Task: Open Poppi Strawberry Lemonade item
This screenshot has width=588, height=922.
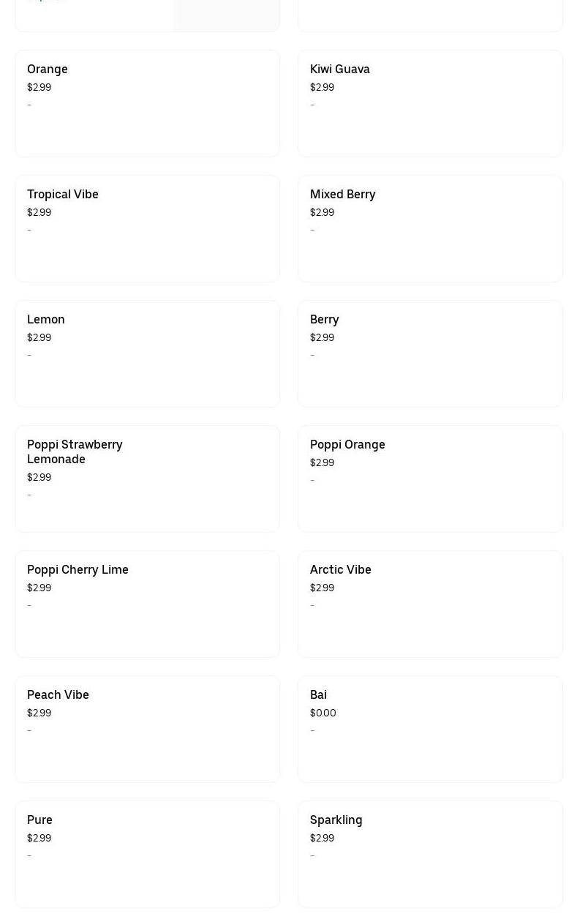Action: [147, 479]
